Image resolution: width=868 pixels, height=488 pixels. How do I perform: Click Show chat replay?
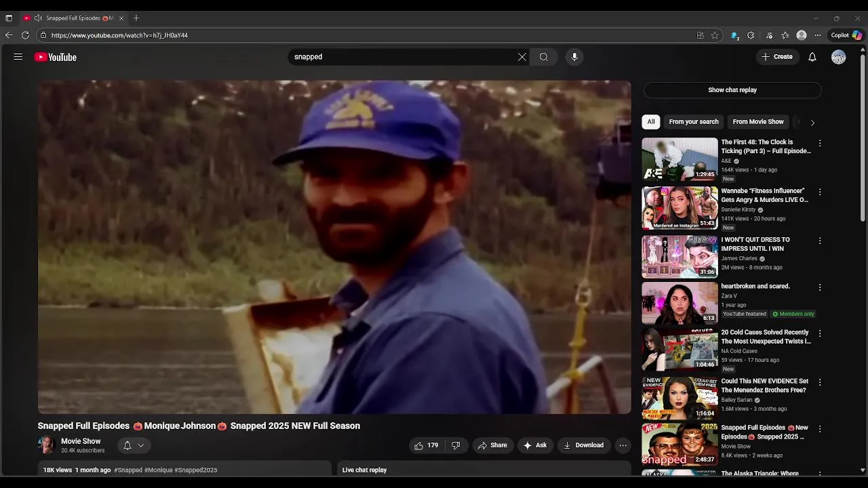tap(732, 90)
